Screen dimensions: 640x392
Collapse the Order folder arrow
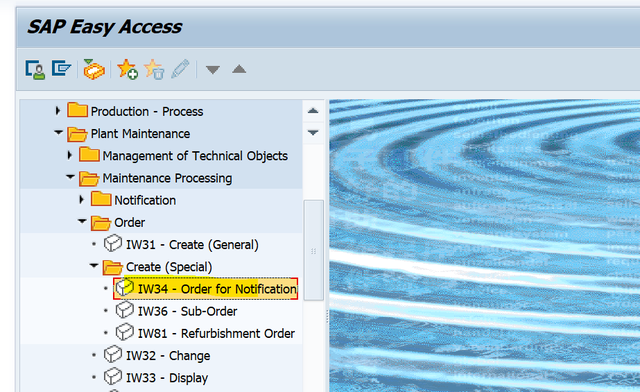[82, 221]
